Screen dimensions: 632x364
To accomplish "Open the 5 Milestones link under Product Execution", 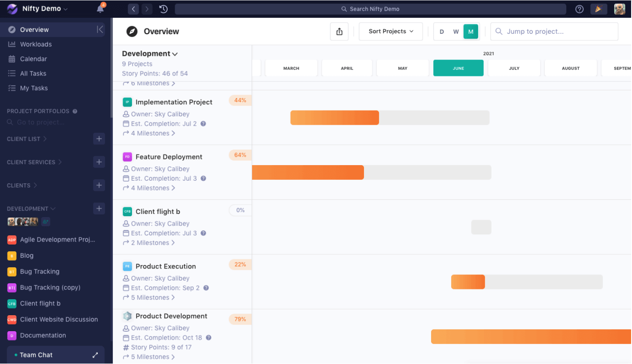I will 149,297.
